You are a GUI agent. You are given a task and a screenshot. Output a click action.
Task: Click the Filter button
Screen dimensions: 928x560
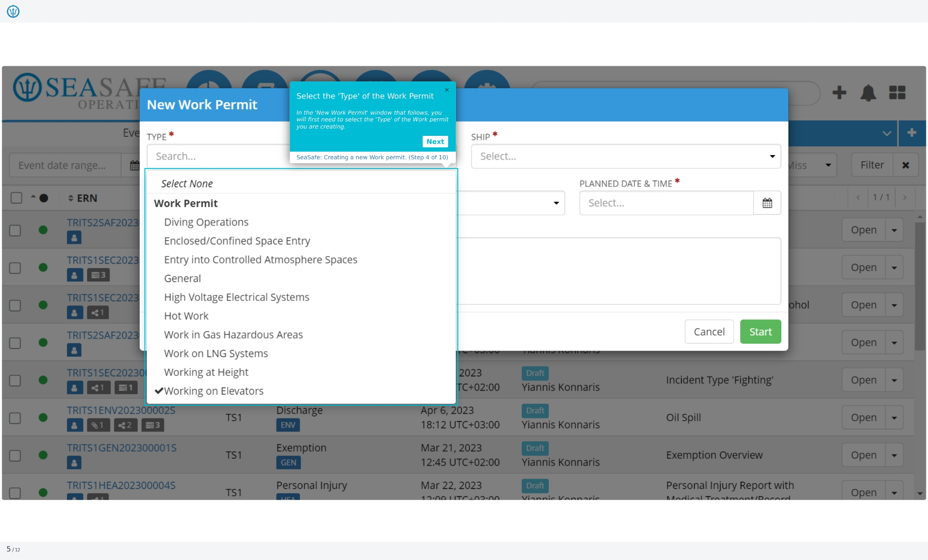pyautogui.click(x=872, y=165)
